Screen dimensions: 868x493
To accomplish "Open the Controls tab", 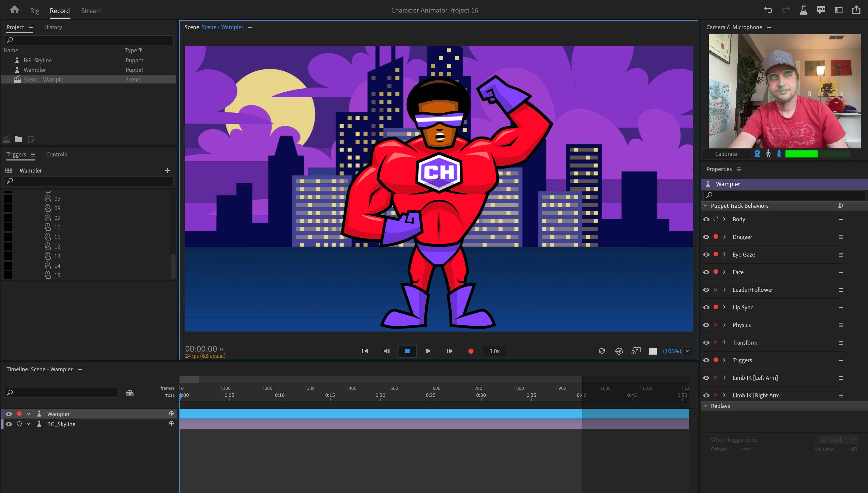I will point(56,154).
